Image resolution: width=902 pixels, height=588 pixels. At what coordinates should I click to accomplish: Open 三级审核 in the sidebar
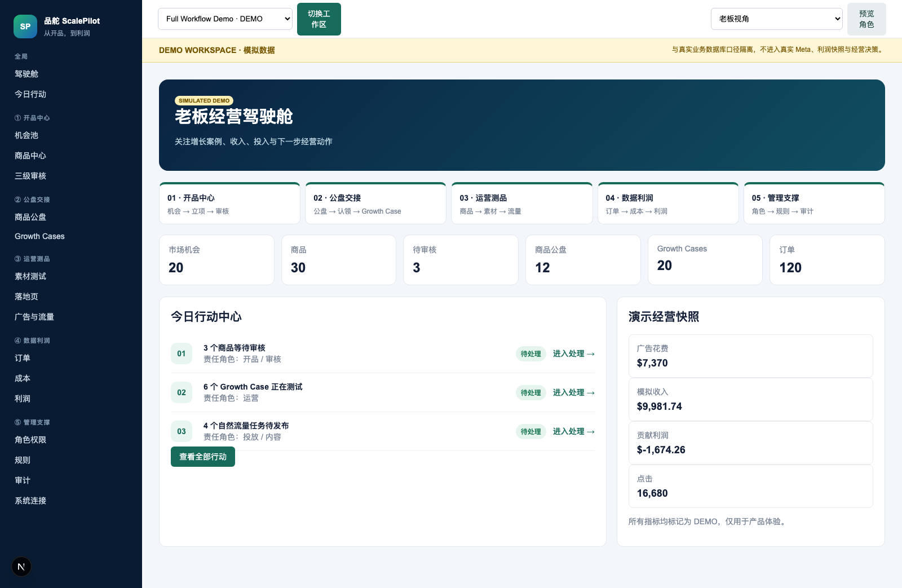[x=30, y=176]
